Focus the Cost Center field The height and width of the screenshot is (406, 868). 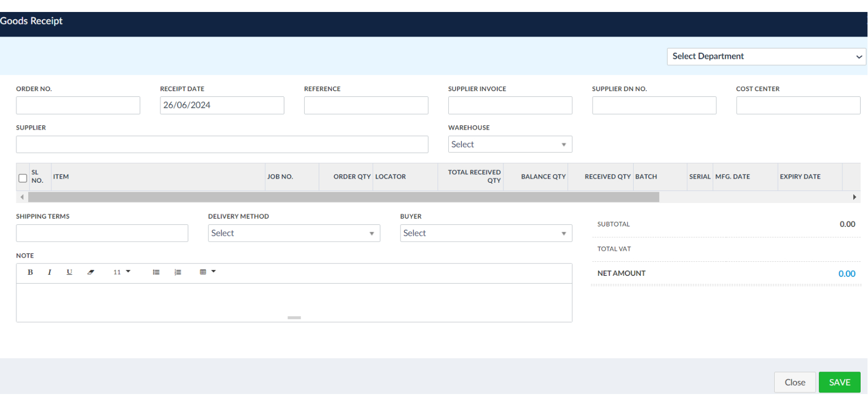[x=798, y=105]
